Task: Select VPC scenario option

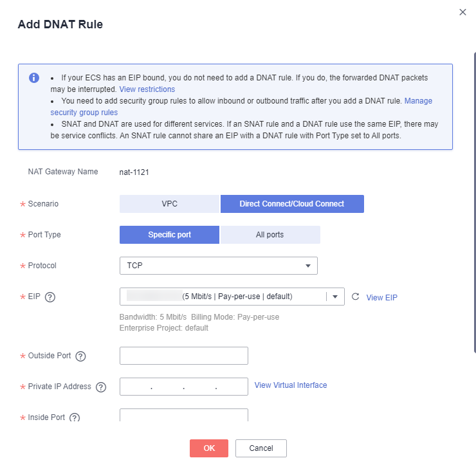Action: point(169,204)
